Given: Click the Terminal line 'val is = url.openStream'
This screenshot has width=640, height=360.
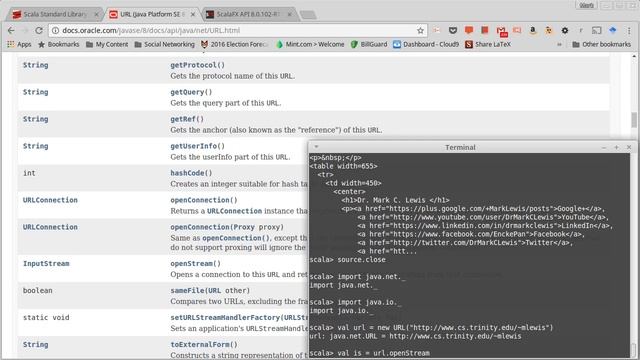Looking at the screenshot, I should (x=369, y=353).
